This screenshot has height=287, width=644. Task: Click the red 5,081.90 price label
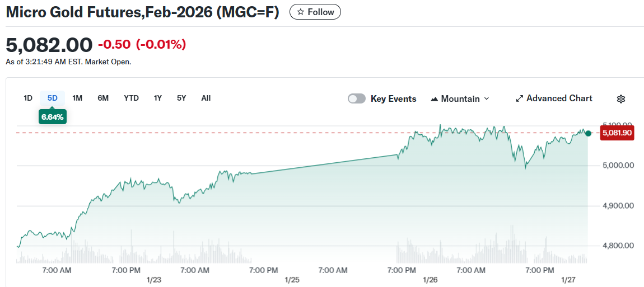tap(617, 133)
